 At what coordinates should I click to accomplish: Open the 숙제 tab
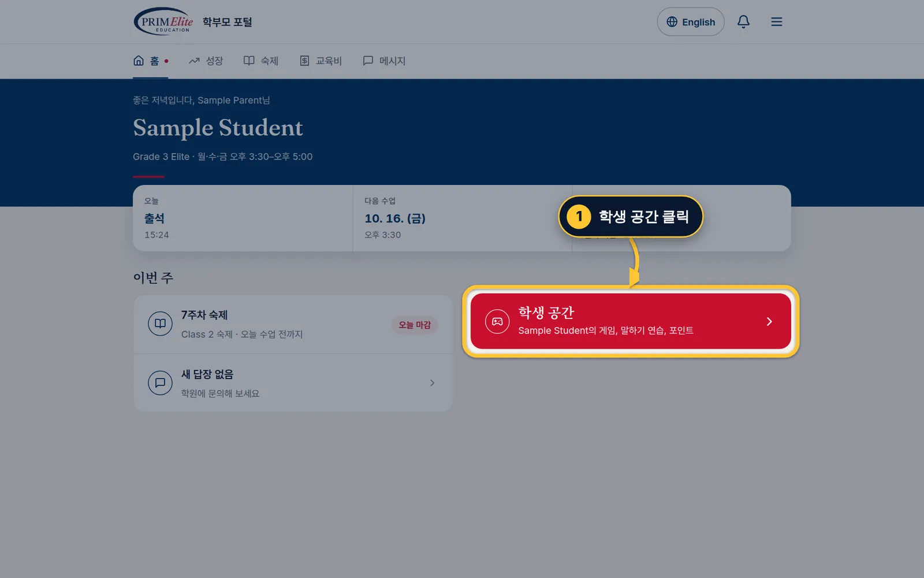261,61
